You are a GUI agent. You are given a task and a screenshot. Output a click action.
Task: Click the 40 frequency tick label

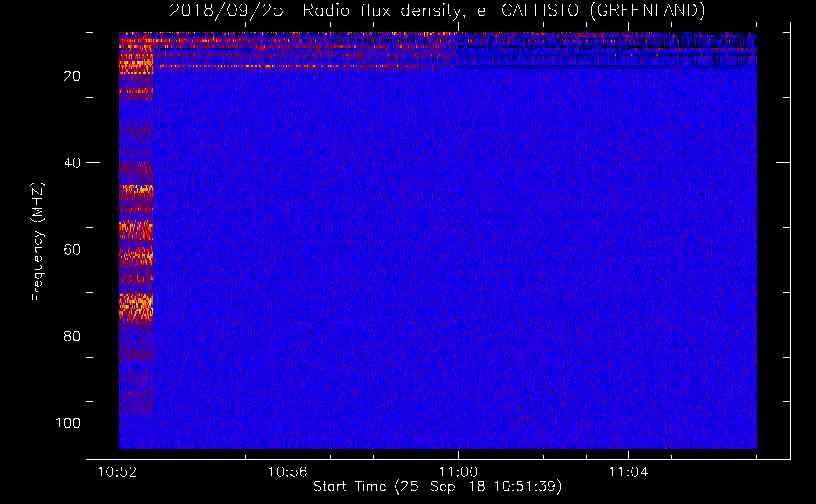click(73, 163)
